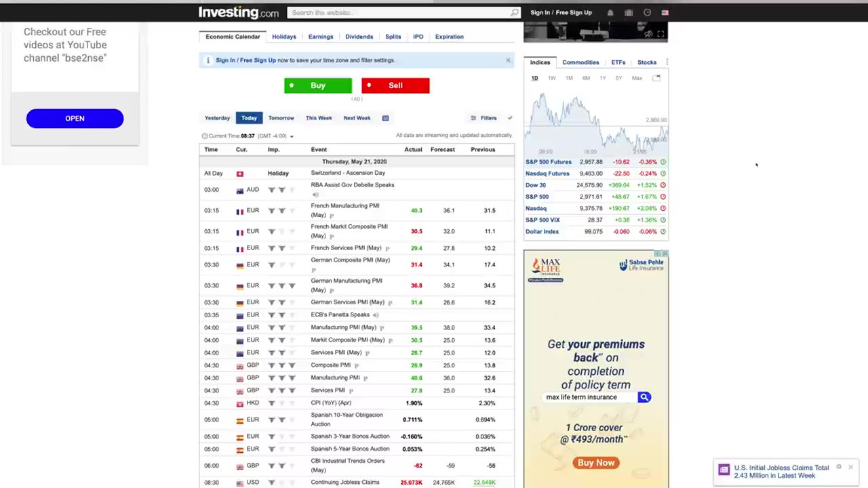Set chart range to 1Y
This screenshot has height=488, width=868.
[602, 78]
